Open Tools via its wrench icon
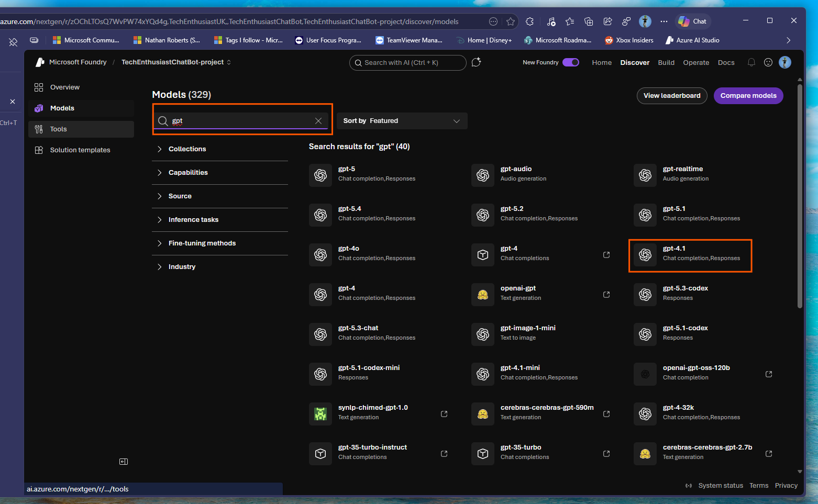Viewport: 818px width, 504px height. pos(39,129)
